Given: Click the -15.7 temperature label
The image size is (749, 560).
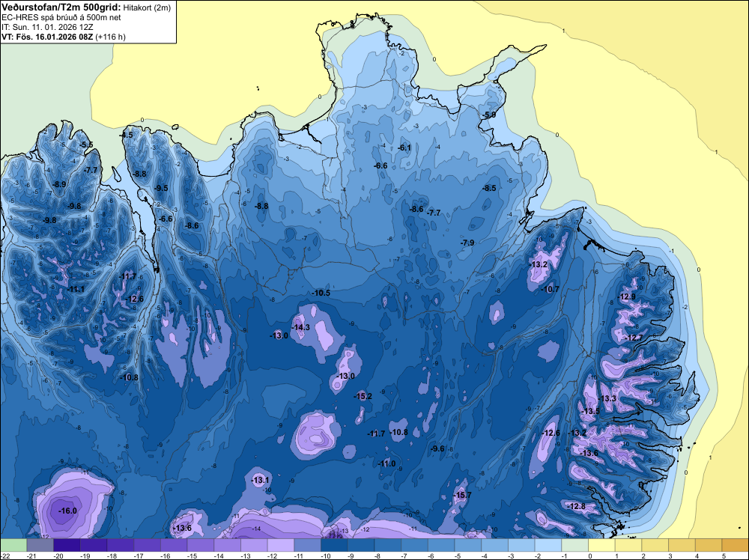Looking at the screenshot, I should (462, 495).
